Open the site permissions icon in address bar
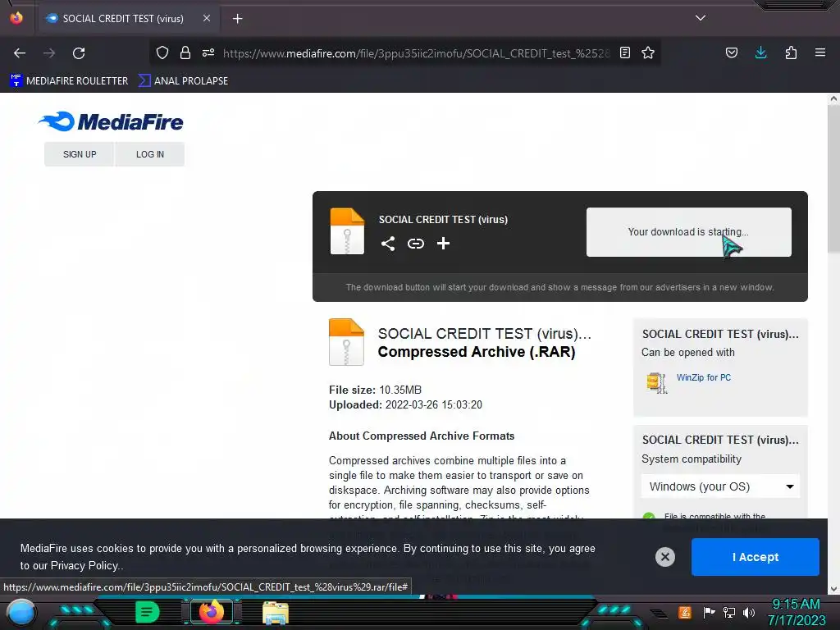The image size is (840, 630). tap(208, 52)
